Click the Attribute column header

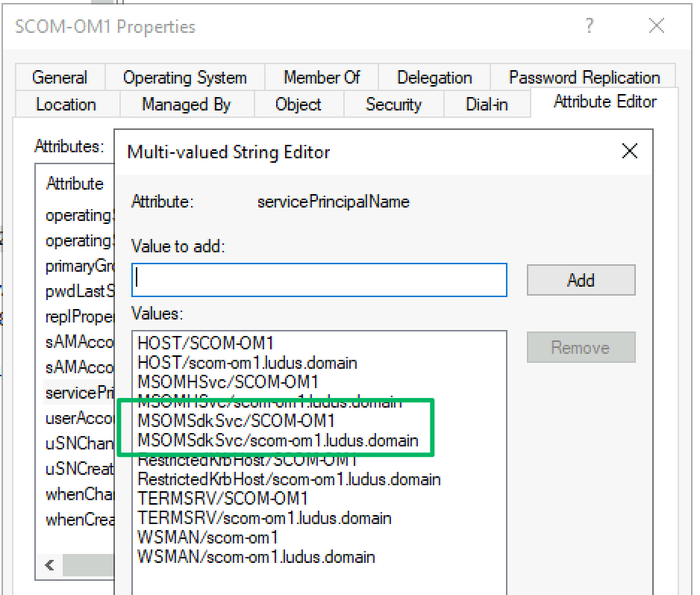(75, 184)
